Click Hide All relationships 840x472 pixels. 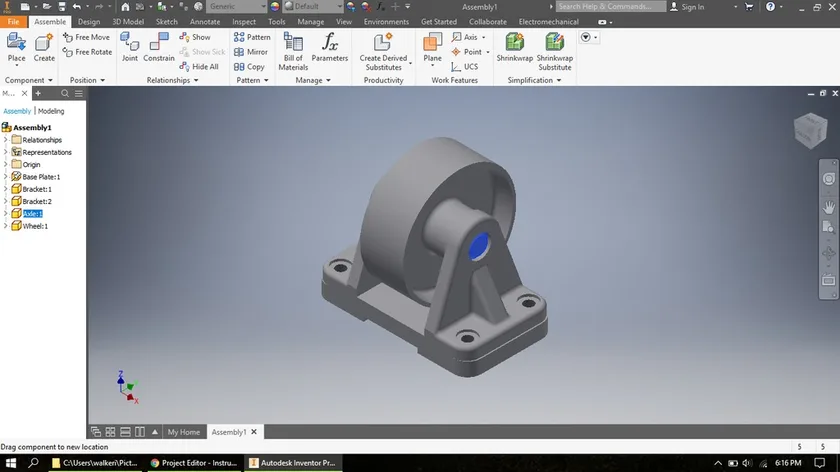pyautogui.click(x=199, y=66)
